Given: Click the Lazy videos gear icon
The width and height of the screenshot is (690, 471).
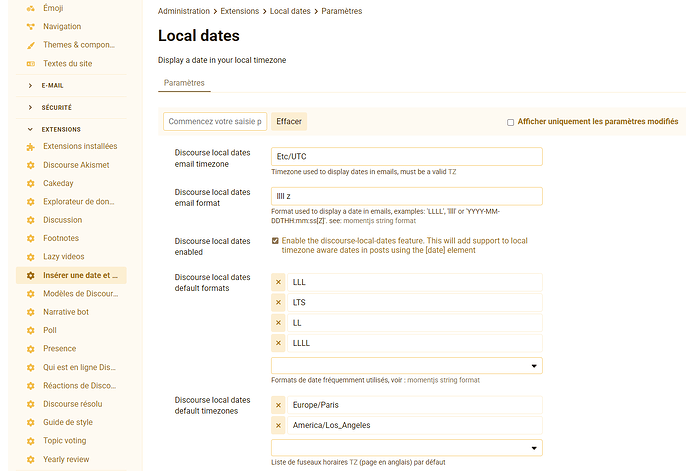Looking at the screenshot, I should coord(30,257).
